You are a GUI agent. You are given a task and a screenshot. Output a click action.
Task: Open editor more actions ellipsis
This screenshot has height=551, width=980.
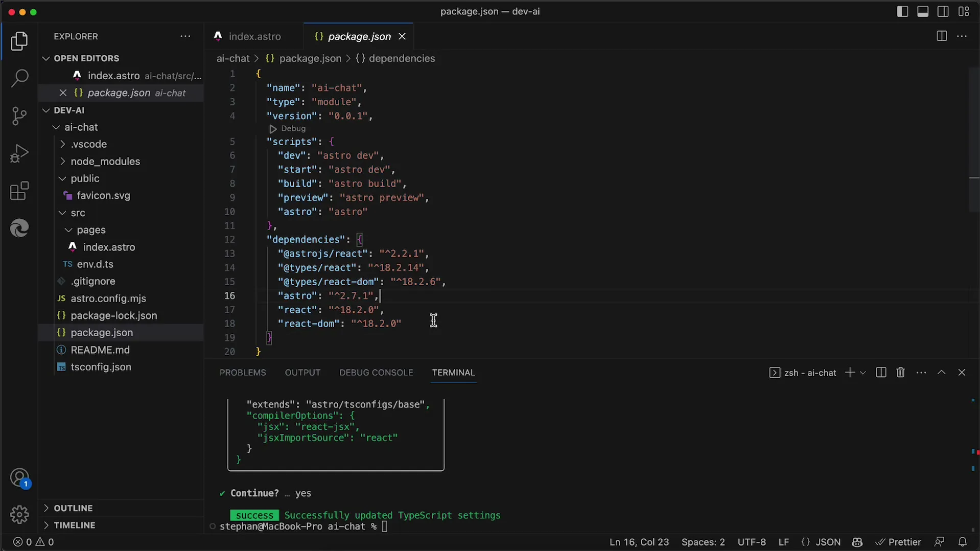coord(962,36)
